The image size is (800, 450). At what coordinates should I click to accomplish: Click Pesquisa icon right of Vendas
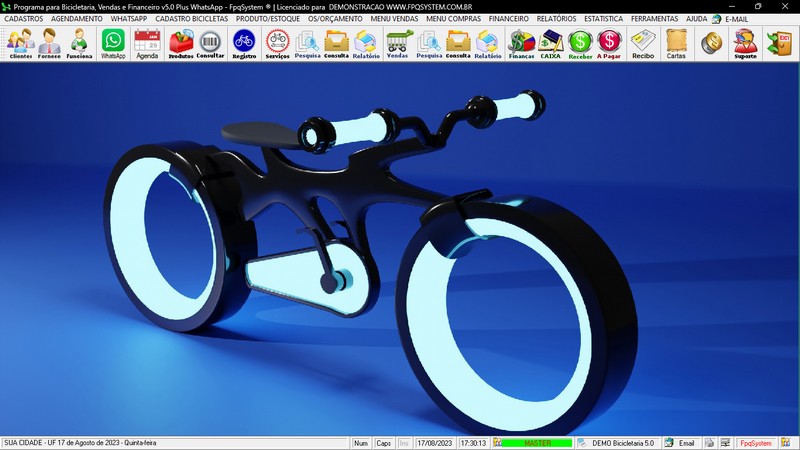click(429, 44)
